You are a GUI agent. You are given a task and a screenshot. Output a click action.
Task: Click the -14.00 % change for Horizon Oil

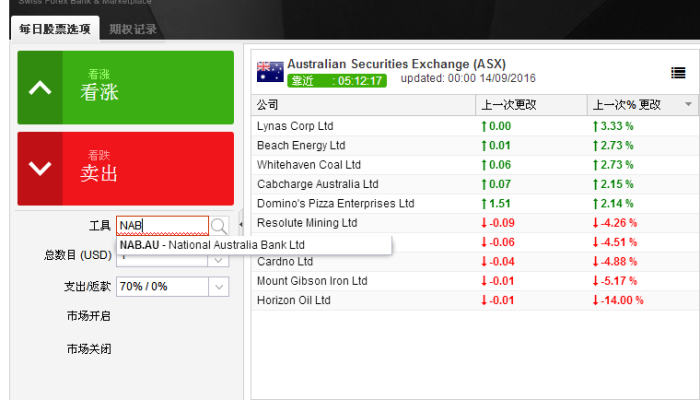(618, 300)
